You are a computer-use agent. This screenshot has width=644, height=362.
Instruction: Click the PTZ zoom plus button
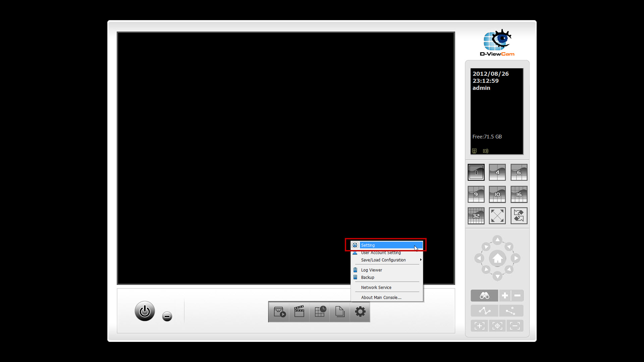[x=505, y=296]
